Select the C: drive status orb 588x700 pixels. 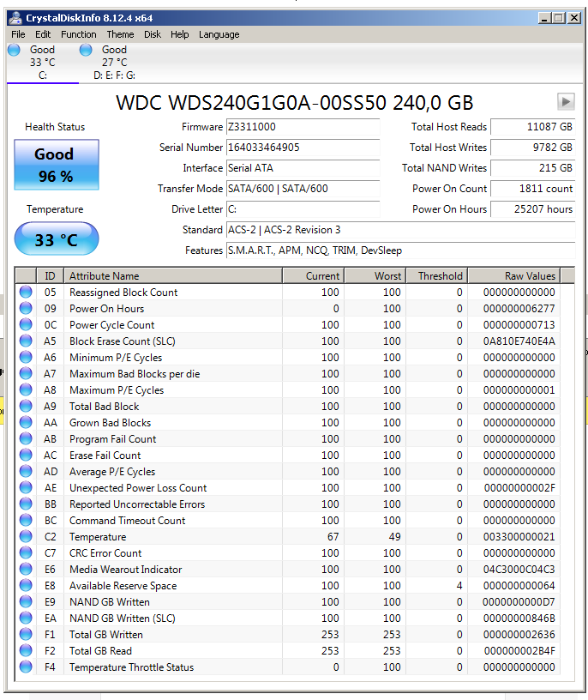15,50
